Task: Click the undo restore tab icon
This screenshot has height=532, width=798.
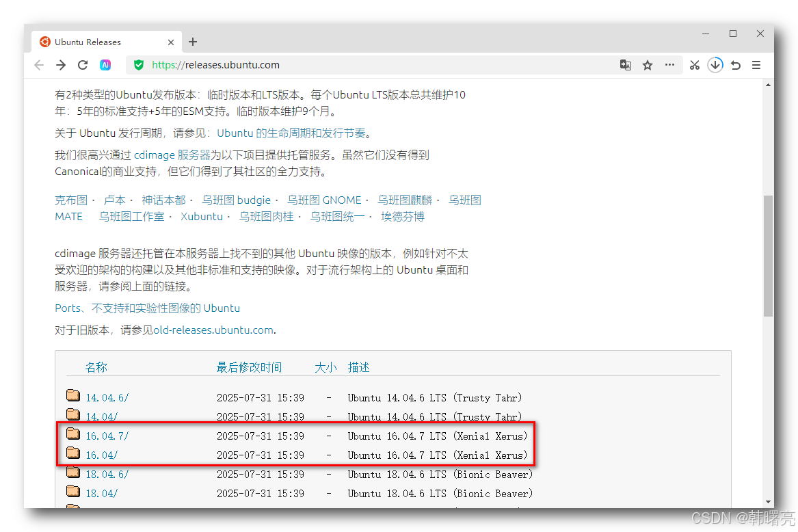Action: (x=736, y=65)
